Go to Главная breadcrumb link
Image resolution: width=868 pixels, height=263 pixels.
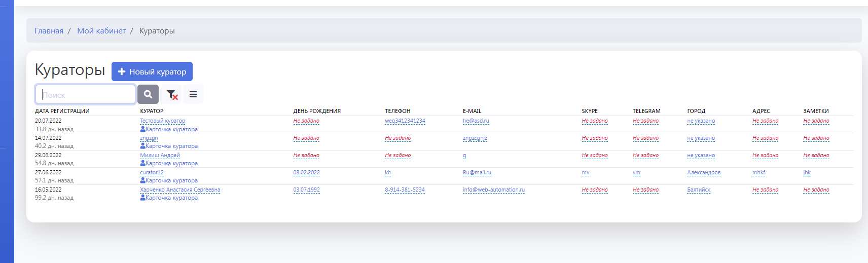pos(49,31)
